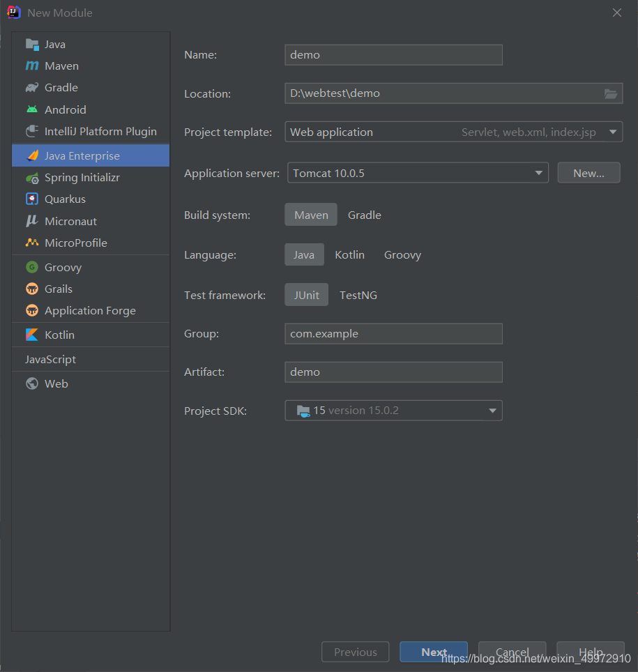Click the Grails icon
Screen dimensions: 638x672
coord(32,289)
